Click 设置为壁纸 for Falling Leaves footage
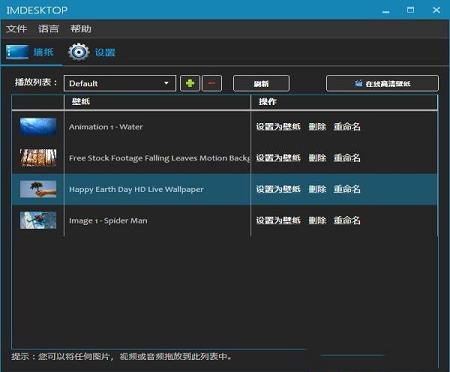Viewport: 450px width, 372px height. pos(278,158)
